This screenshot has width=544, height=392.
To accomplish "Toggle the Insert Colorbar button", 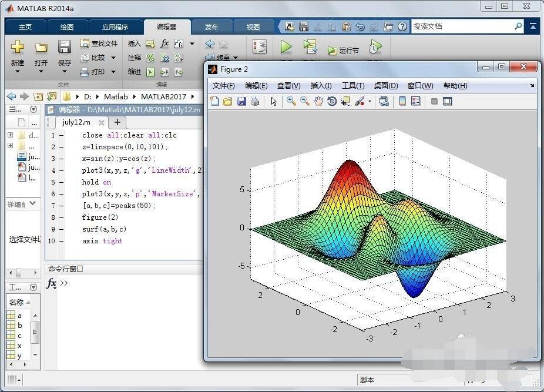I will tap(402, 101).
